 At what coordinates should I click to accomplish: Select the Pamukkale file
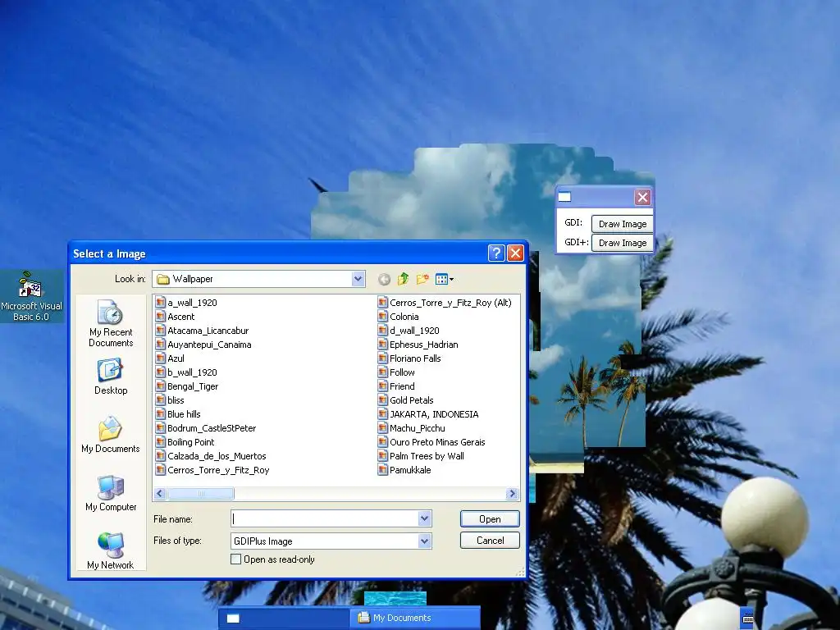coord(404,470)
